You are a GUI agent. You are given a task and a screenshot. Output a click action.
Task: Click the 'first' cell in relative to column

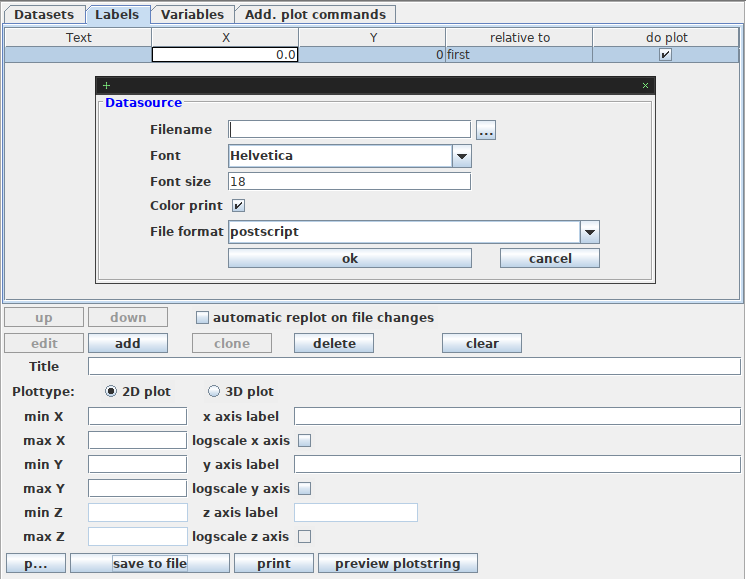click(x=519, y=55)
